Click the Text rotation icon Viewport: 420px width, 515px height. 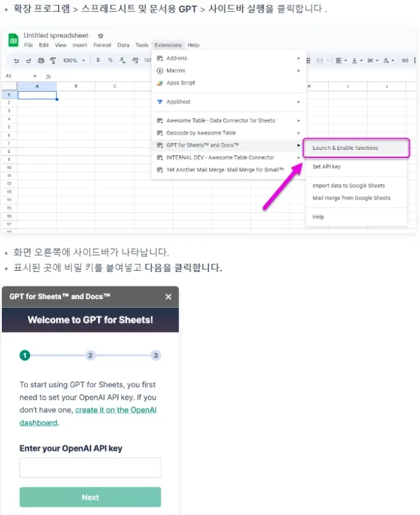pos(386,60)
